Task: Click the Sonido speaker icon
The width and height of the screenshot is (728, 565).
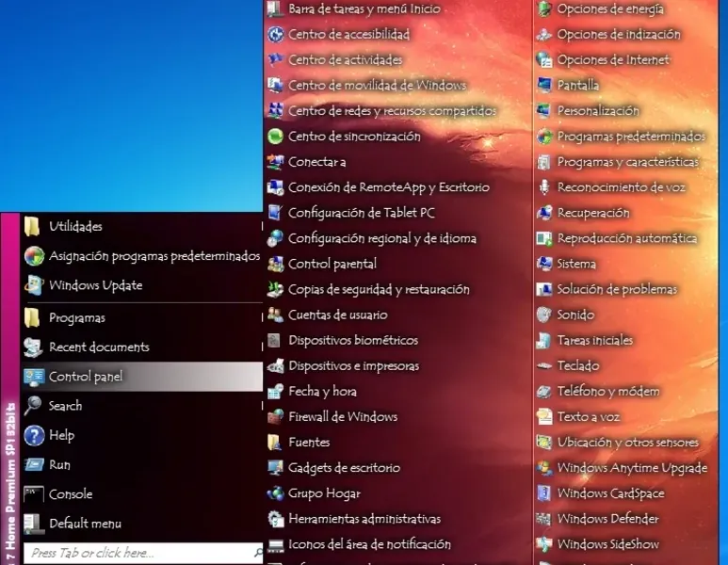Action: [x=544, y=315]
